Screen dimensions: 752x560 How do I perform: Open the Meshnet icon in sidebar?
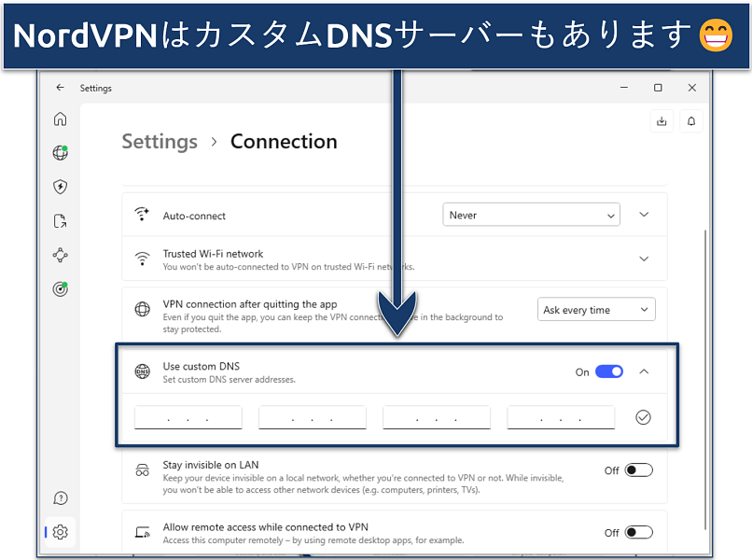[x=61, y=255]
